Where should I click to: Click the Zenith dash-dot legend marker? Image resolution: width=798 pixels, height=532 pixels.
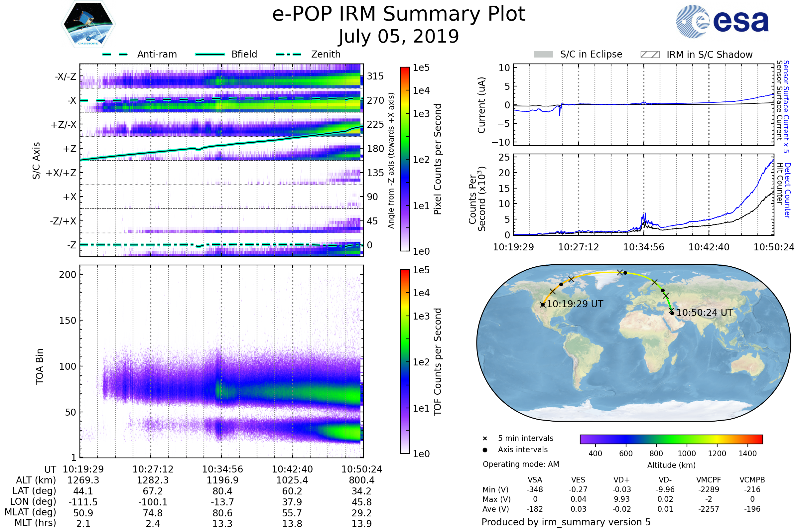pos(288,54)
